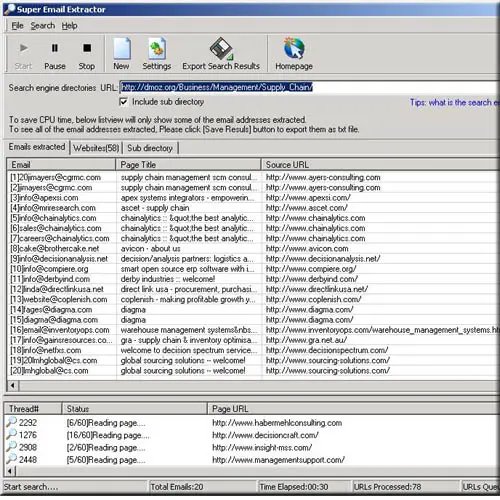This screenshot has height=500, width=500.
Task: Click the Status column header
Action: [135, 409]
